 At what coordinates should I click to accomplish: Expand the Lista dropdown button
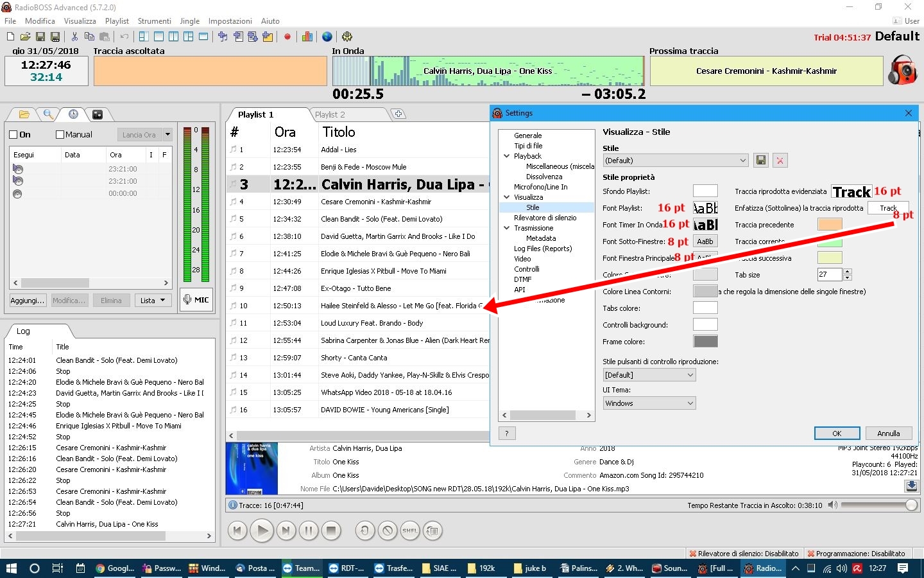coord(153,301)
